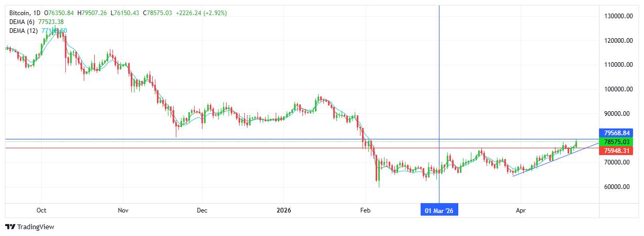The image size is (644, 236).
Task: Click the 2026 label on time axis
Action: tap(284, 210)
